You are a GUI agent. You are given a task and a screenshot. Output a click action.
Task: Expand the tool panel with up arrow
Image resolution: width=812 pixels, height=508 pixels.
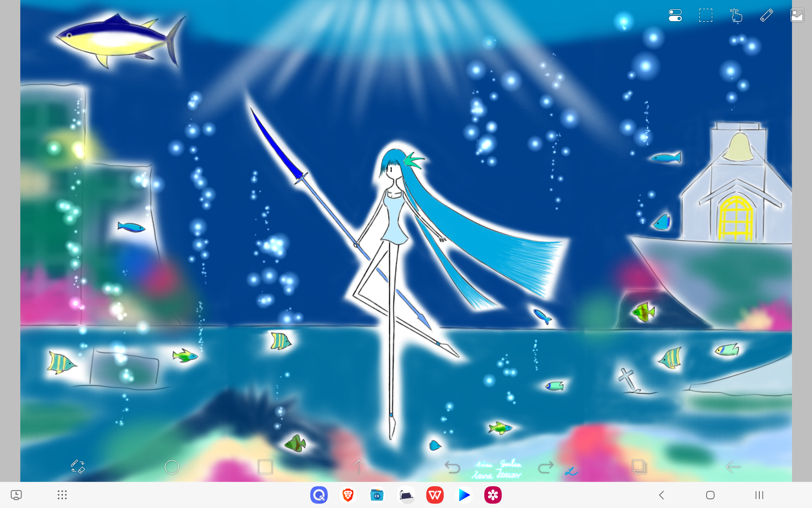359,467
